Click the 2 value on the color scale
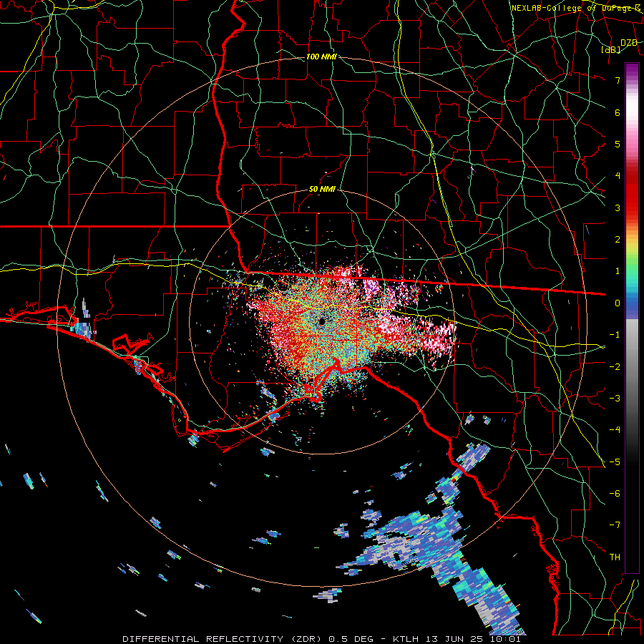This screenshot has width=644, height=644. tap(618, 240)
